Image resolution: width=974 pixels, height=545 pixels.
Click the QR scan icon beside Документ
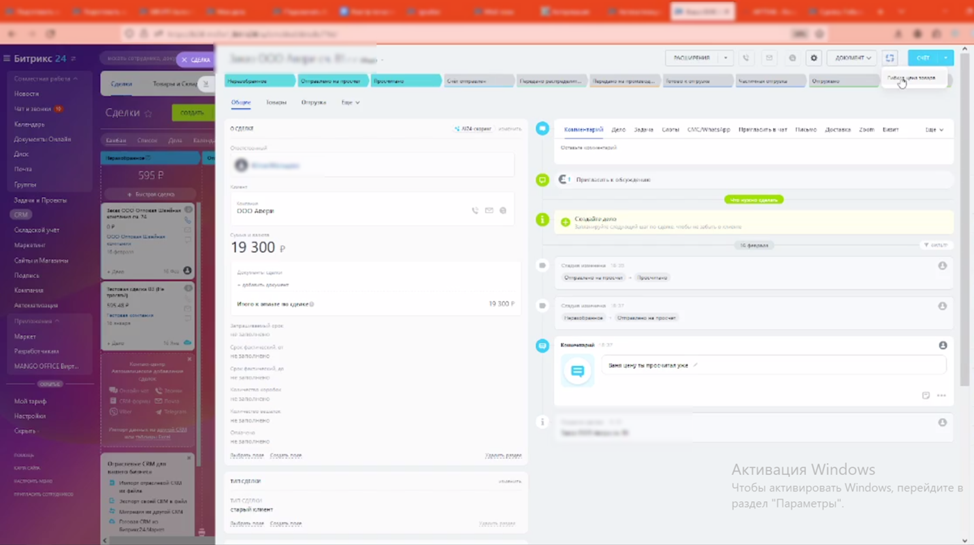coord(890,58)
